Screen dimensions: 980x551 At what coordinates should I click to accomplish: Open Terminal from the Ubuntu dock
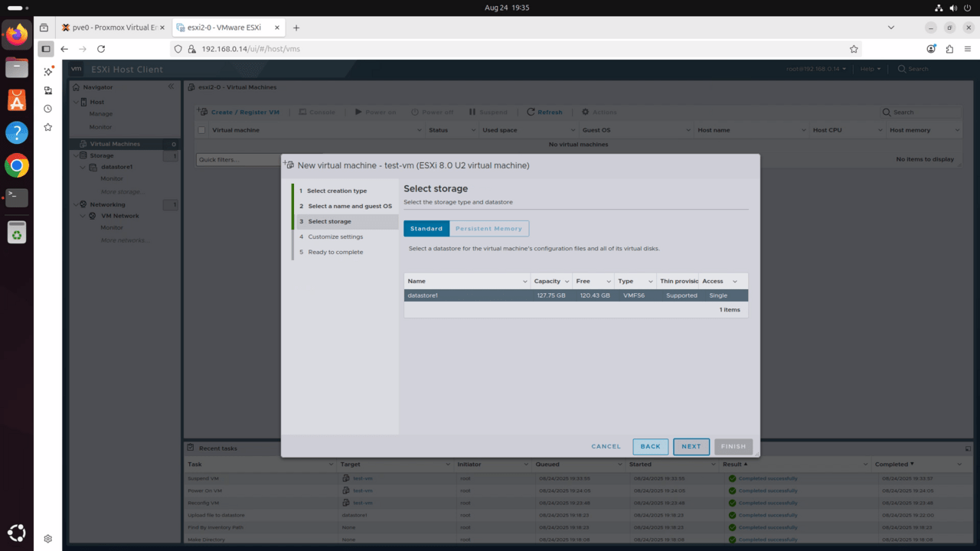click(x=17, y=197)
